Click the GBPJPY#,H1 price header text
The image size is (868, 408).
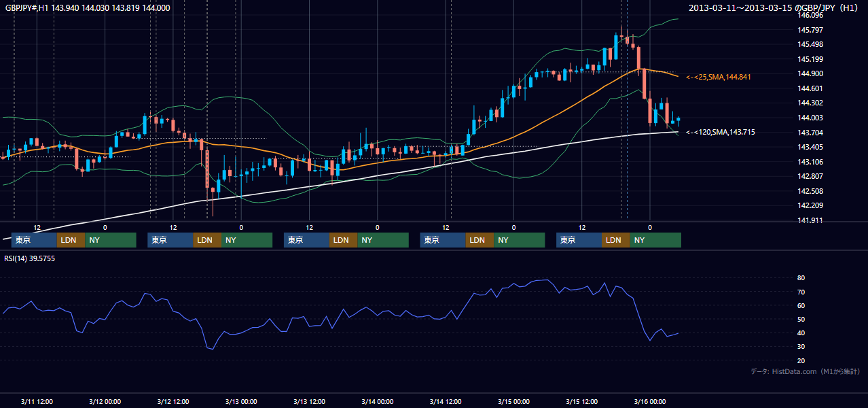(x=88, y=7)
